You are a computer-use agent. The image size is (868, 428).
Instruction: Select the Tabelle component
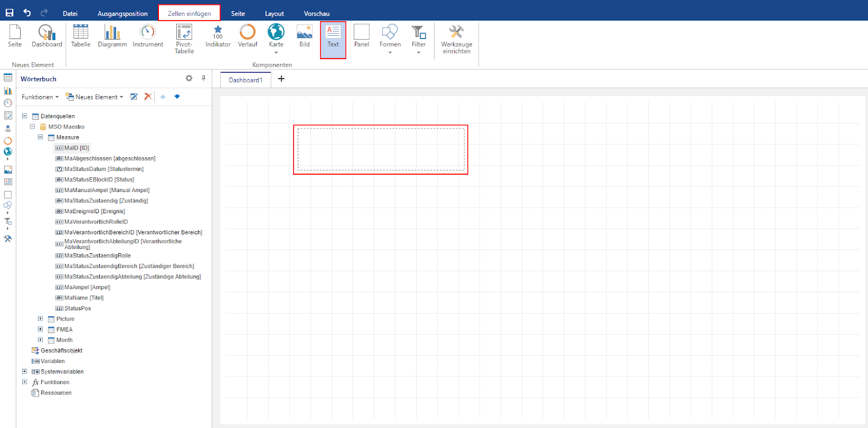(81, 36)
